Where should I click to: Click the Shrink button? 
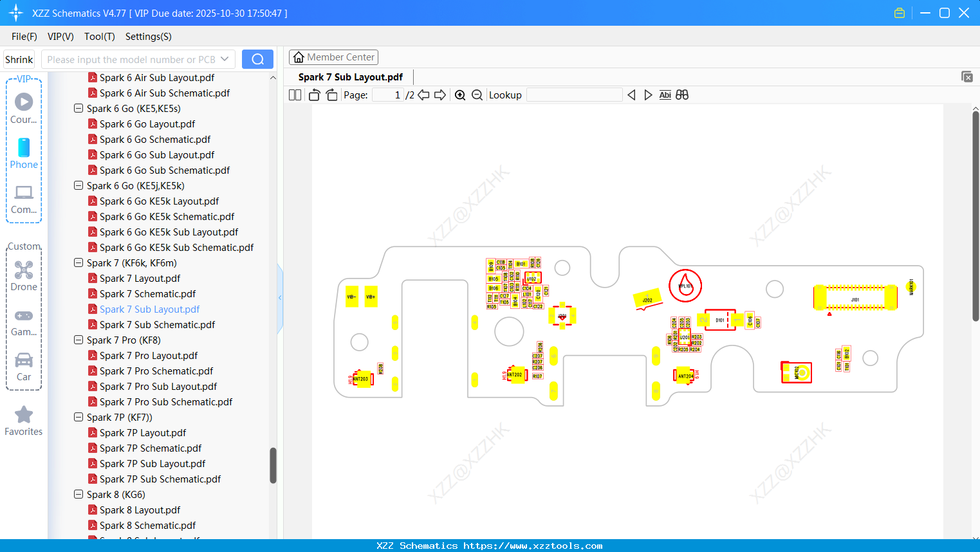(19, 59)
